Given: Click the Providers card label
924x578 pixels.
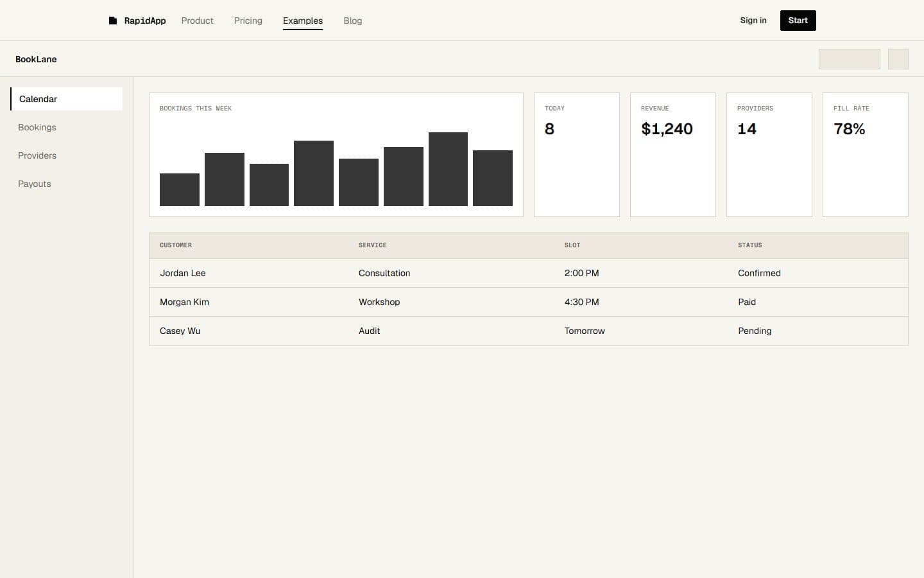Looking at the screenshot, I should pos(755,109).
